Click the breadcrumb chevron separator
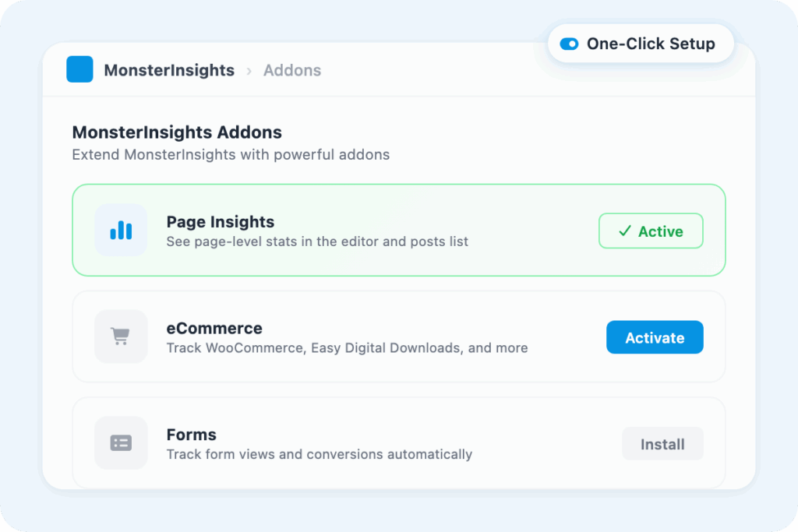The image size is (798, 532). click(249, 71)
